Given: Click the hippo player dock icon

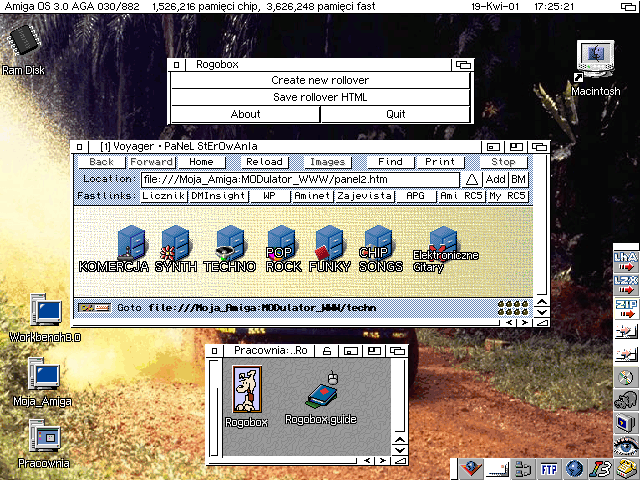Looking at the screenshot, I should [x=626, y=400].
